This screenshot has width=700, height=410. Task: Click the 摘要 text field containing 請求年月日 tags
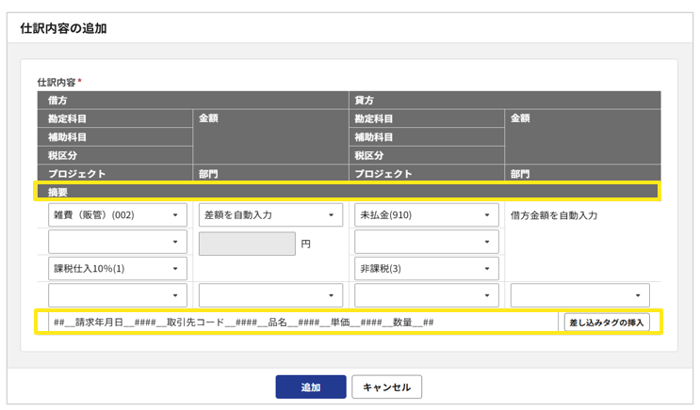coord(297,322)
